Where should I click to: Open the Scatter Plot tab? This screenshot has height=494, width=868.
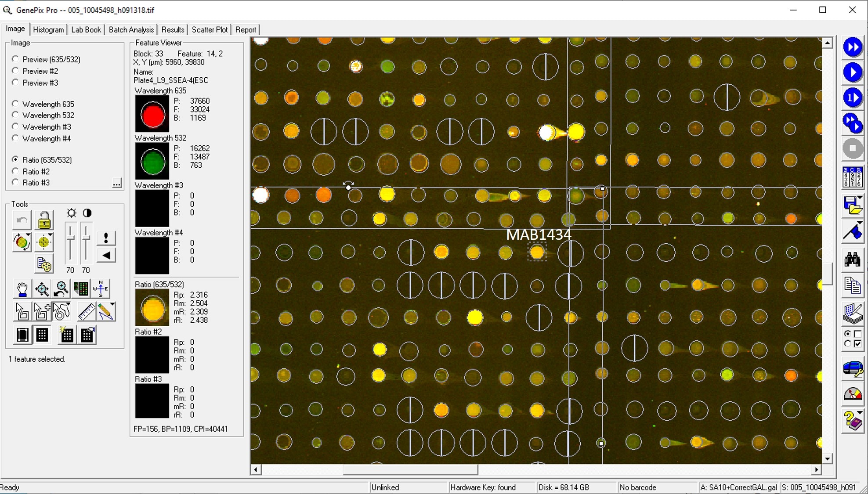pyautogui.click(x=210, y=29)
